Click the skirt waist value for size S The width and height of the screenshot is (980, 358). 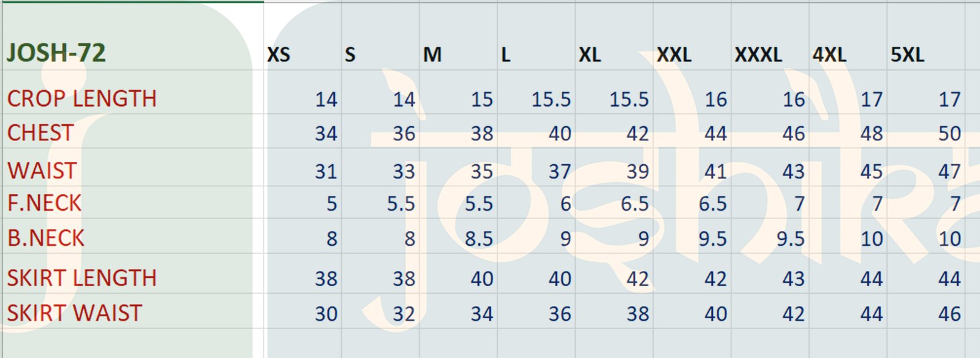pos(404,314)
